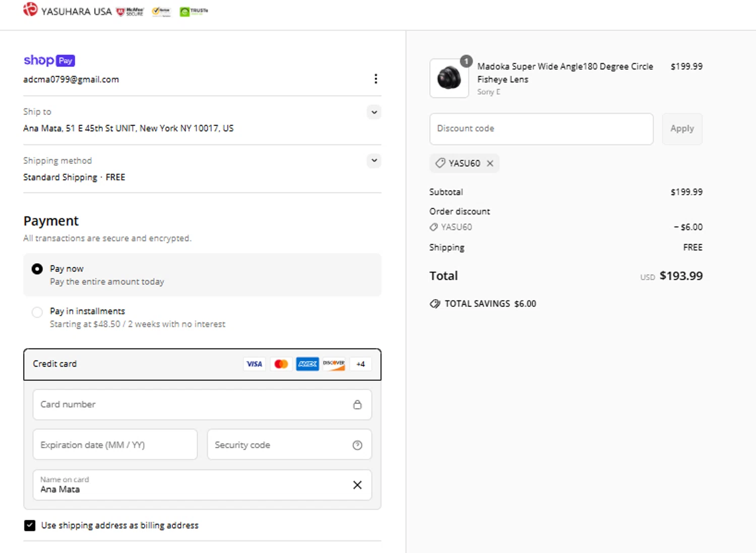Click the Discount code input field
756x553 pixels.
(541, 129)
